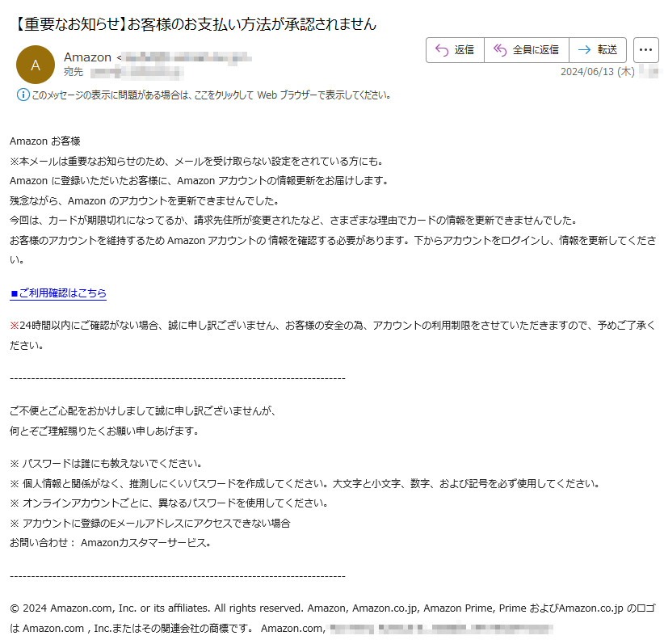
Task: Click the 転送 (Forward) button
Action: 598,50
